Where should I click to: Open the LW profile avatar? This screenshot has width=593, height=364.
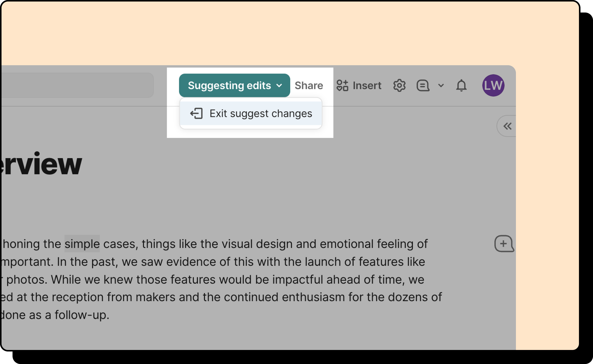click(493, 86)
